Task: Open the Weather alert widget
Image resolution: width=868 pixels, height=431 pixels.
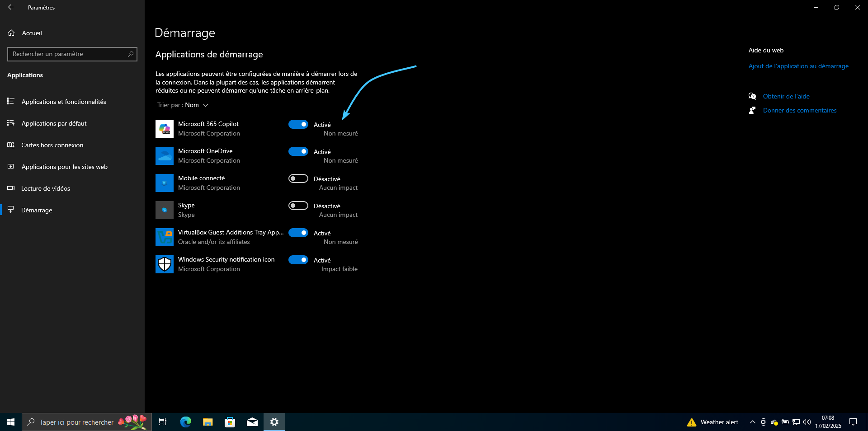Action: coord(712,422)
